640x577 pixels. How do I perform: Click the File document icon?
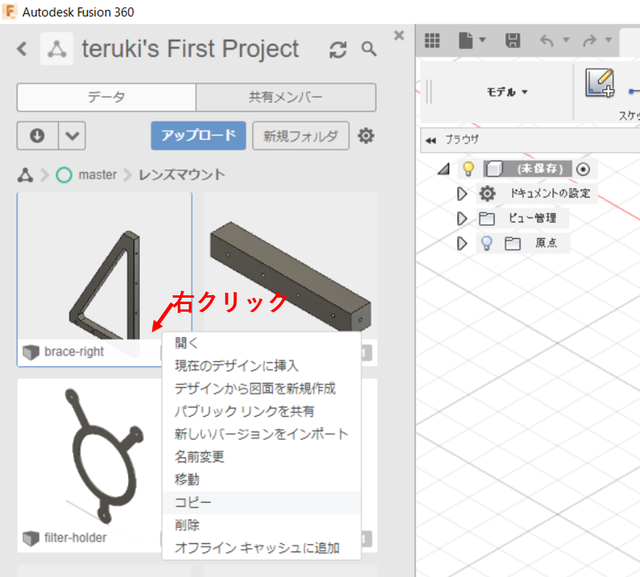coord(465,40)
